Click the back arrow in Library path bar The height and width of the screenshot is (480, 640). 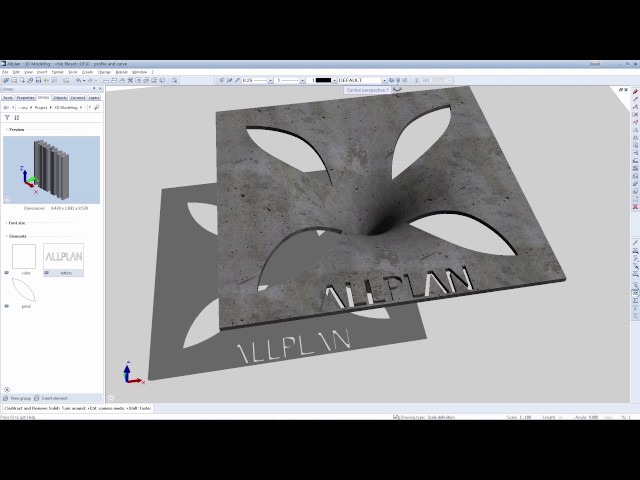(6, 107)
